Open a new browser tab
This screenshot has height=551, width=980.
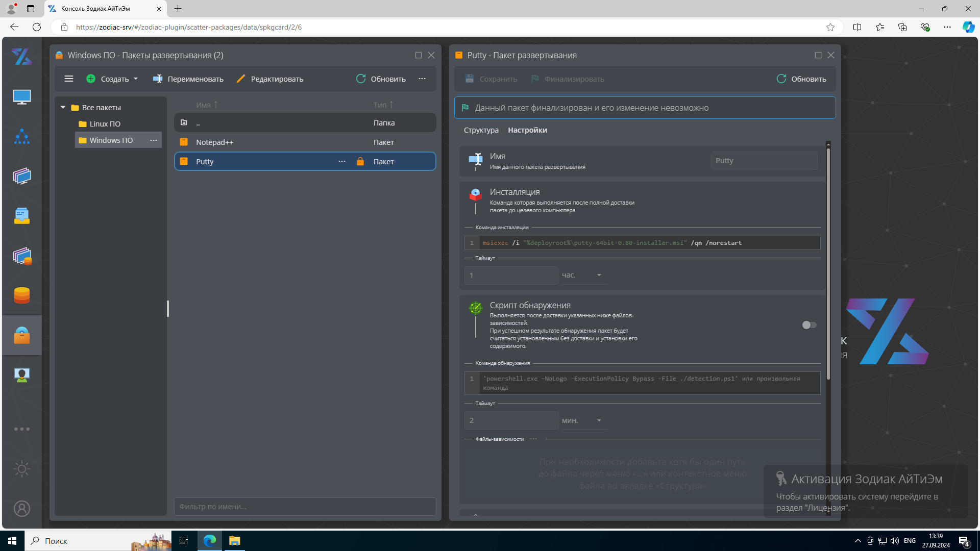coord(178,9)
